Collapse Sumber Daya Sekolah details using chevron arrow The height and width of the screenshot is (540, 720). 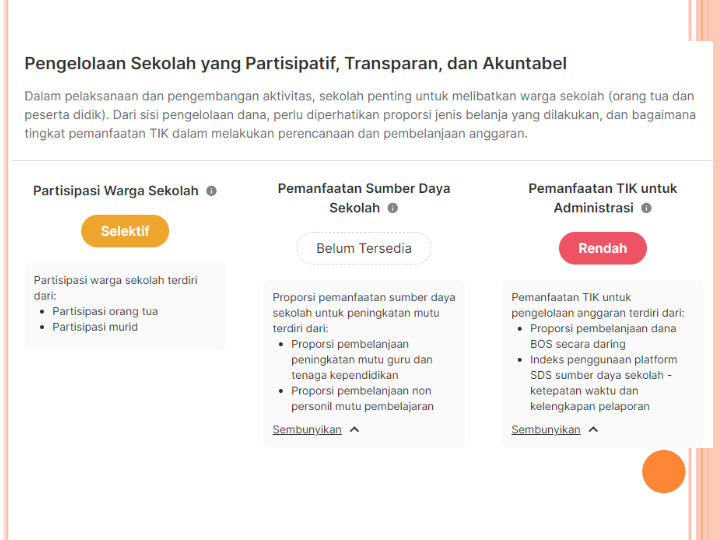coord(355,430)
